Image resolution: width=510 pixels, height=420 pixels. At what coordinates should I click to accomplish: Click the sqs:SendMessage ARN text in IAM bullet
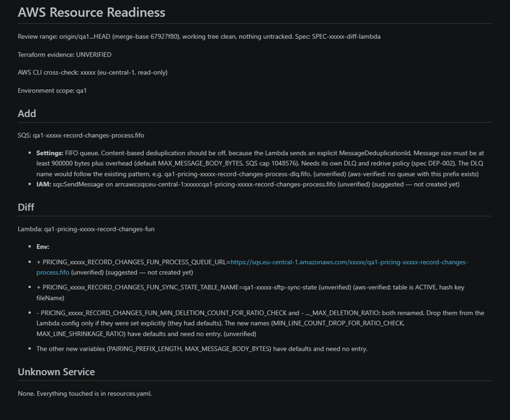pos(194,184)
